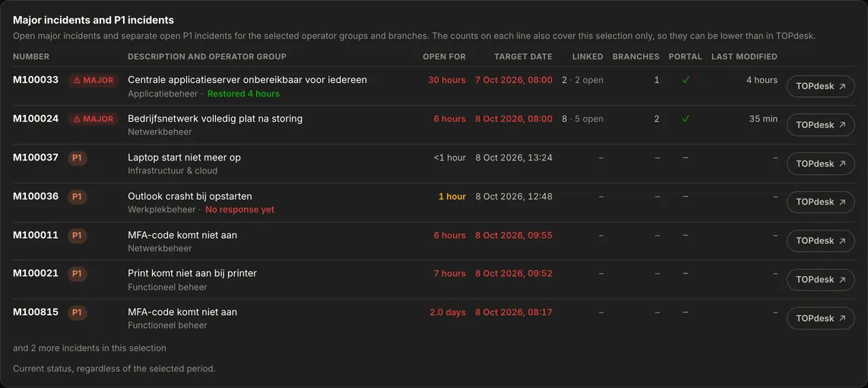This screenshot has width=868, height=388.
Task: Open M100815 in TOPdesk
Action: tap(820, 319)
